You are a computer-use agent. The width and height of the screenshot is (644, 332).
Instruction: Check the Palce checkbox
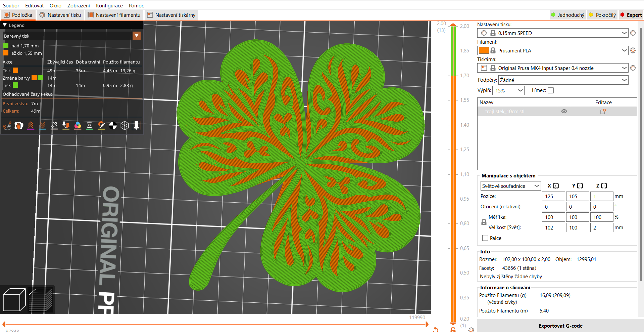point(485,238)
